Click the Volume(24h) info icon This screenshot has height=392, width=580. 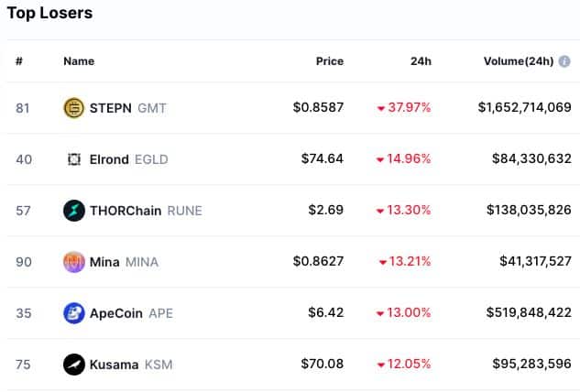tap(564, 61)
